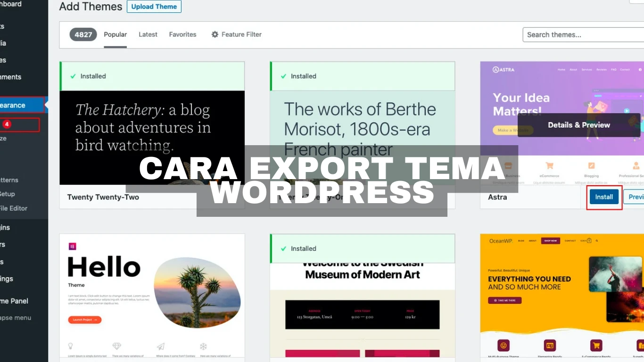644x362 pixels.
Task: Open Theme Panel in the admin sidebar
Action: (14, 301)
